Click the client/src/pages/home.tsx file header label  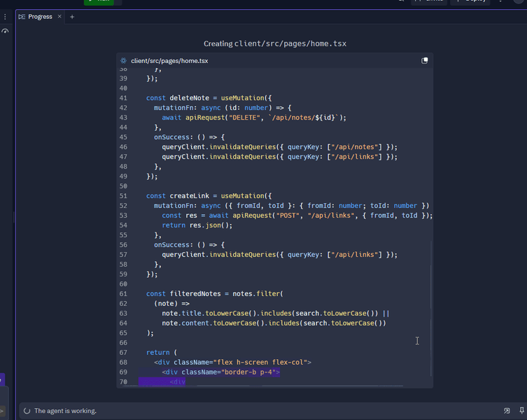[x=169, y=61]
